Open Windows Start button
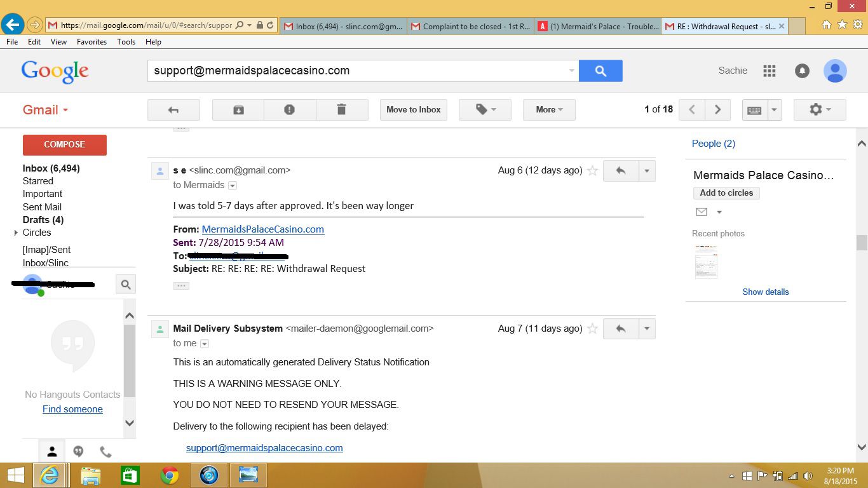The height and width of the screenshot is (488, 868). (15, 475)
